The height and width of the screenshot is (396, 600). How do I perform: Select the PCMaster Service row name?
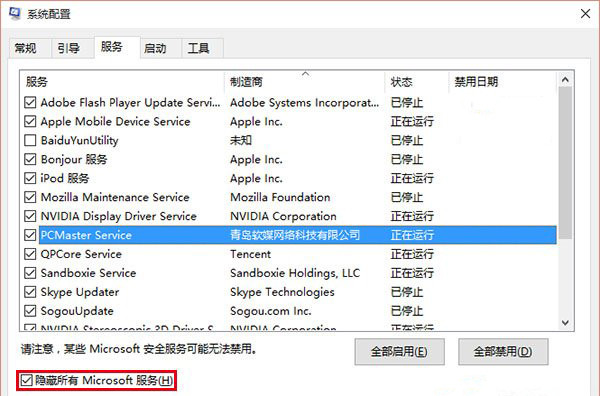(x=86, y=235)
